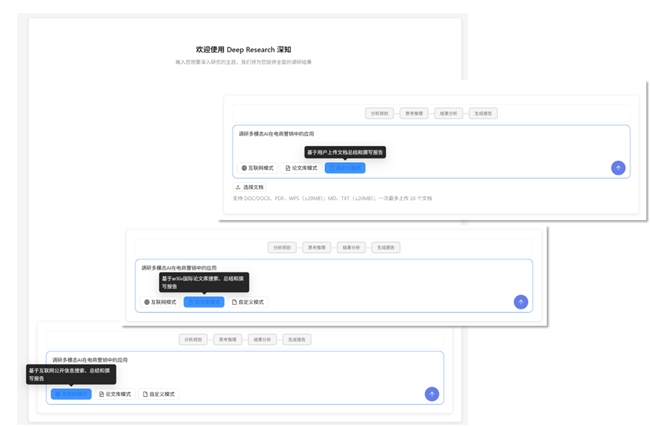
Task: Click send arrow in the document-upload panel
Action: click(618, 168)
